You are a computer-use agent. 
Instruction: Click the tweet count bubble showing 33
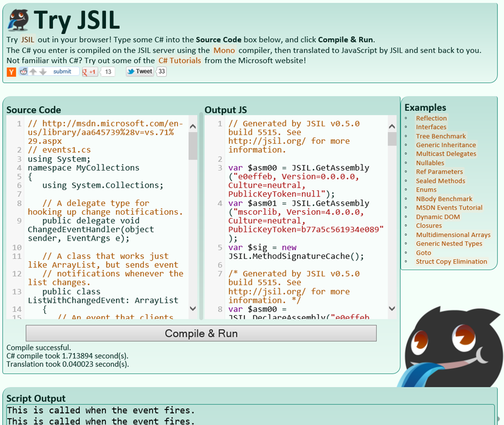point(162,71)
